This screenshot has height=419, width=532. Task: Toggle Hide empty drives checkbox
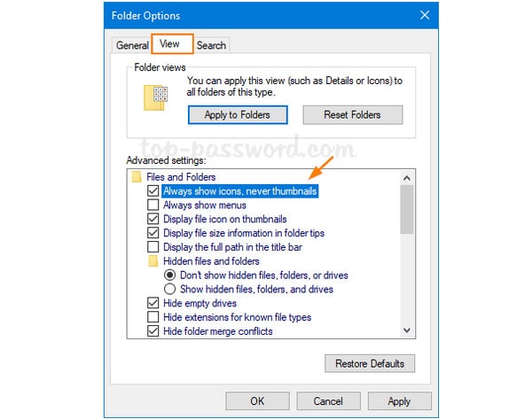153,303
